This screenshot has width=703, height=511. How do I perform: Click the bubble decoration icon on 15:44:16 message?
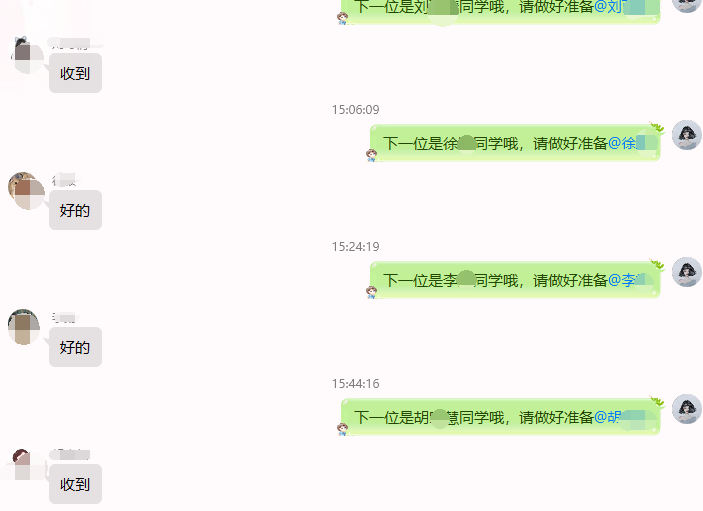[x=343, y=429]
